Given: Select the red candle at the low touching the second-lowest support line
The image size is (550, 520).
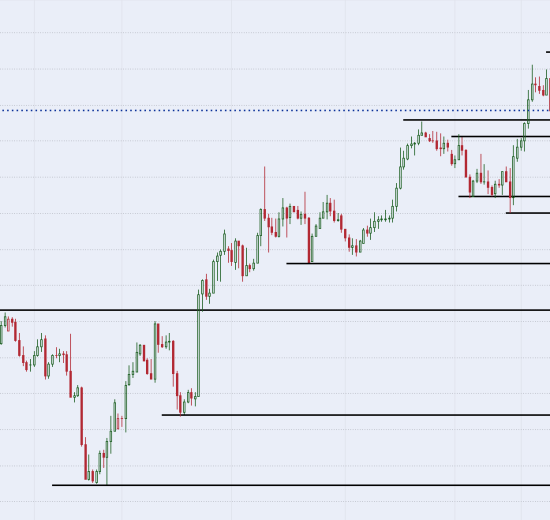Looking at the screenshot, I should click(x=180, y=404).
